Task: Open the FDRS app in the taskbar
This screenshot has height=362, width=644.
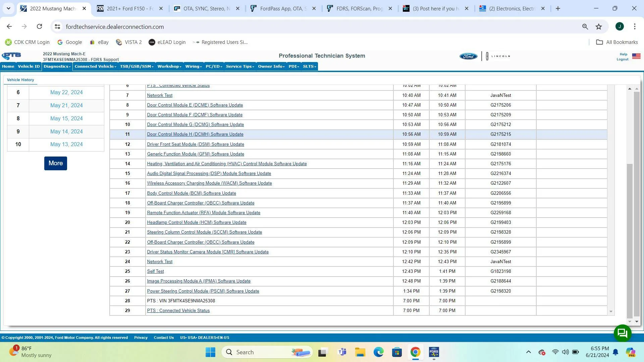Action: 434,352
